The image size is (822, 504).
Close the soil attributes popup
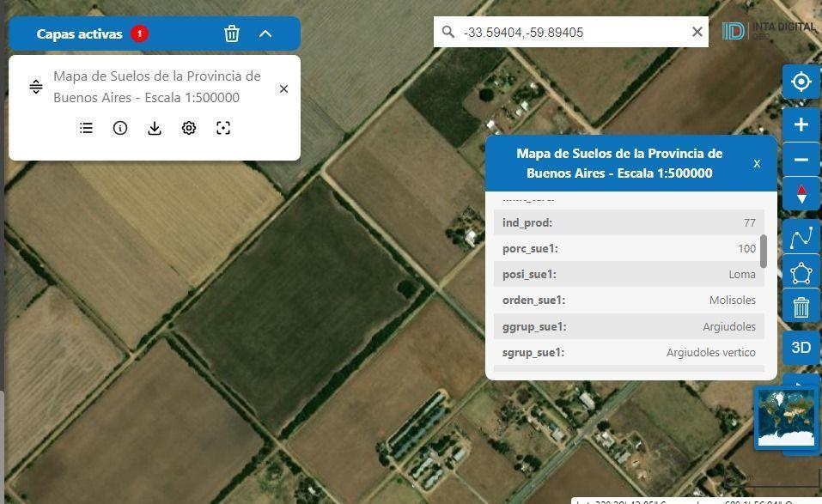[x=757, y=163]
